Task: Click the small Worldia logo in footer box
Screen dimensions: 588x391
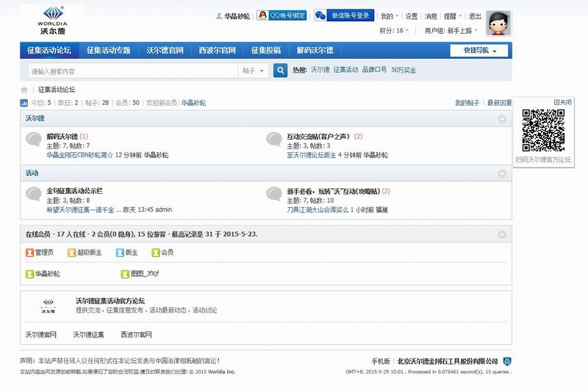Action: pos(48,306)
